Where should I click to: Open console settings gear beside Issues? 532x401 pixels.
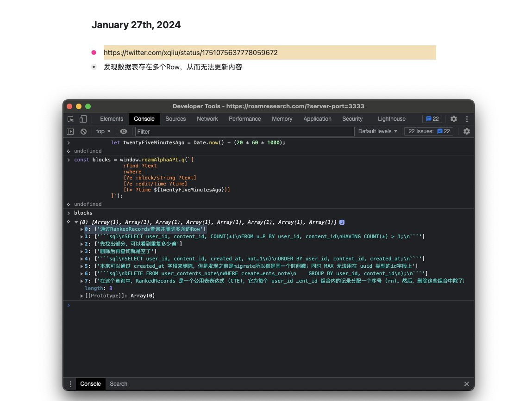tap(467, 131)
